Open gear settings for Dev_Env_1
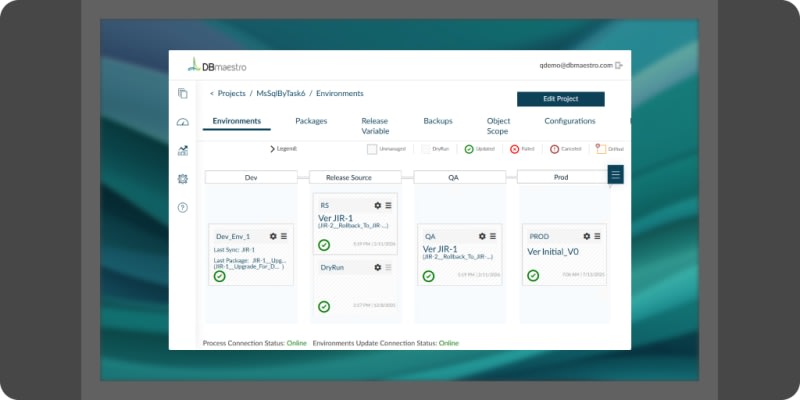Image resolution: width=800 pixels, height=400 pixels. click(273, 236)
